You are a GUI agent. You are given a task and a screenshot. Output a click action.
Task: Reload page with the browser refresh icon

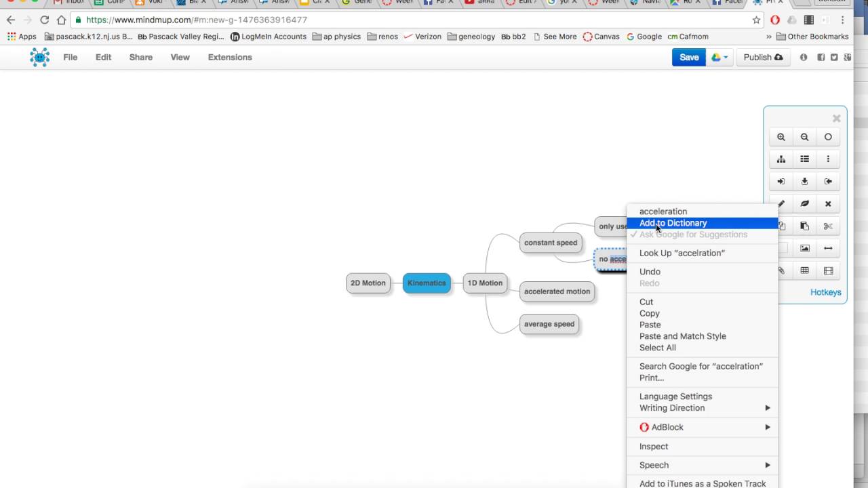[x=45, y=20]
